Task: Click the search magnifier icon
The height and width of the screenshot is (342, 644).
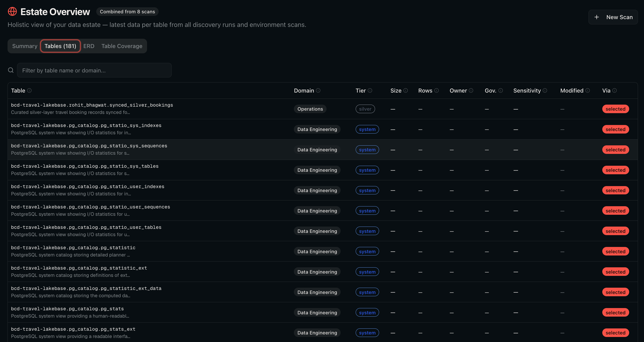Action: [x=11, y=70]
